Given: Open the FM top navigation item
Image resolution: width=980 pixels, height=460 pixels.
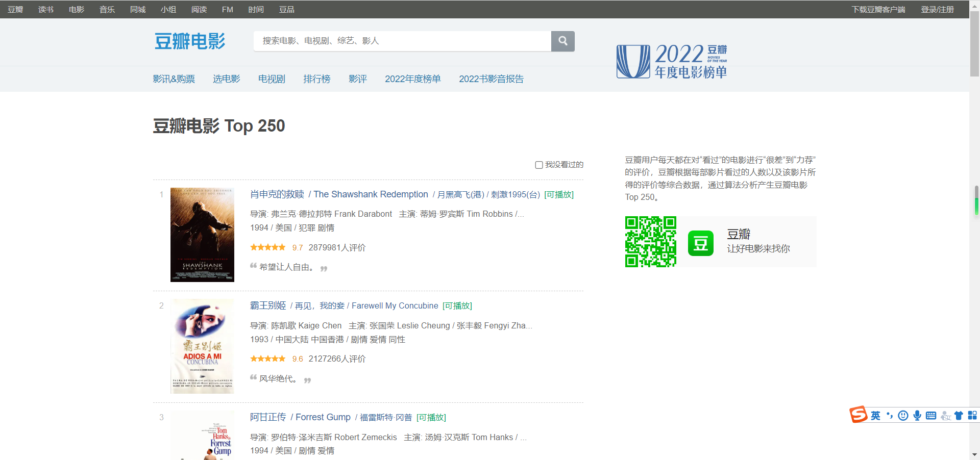Looking at the screenshot, I should pyautogui.click(x=228, y=9).
